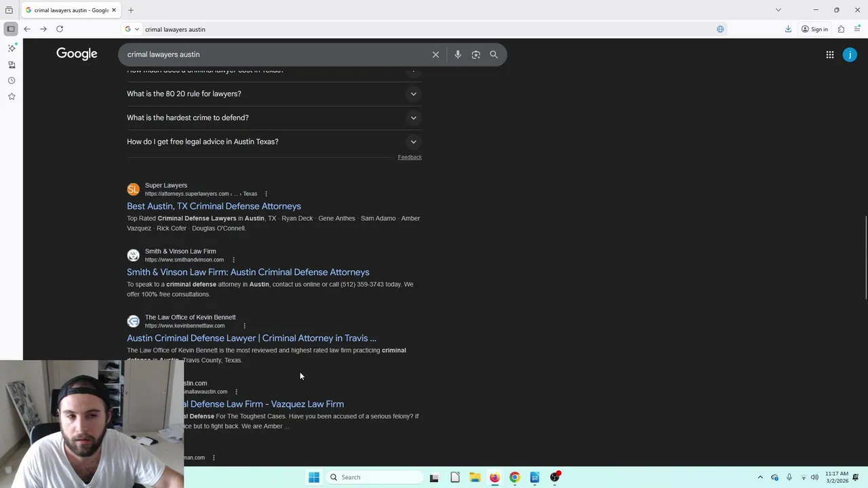Open Super Lawyers result options menu
Image resolution: width=868 pixels, height=488 pixels.
(x=266, y=194)
